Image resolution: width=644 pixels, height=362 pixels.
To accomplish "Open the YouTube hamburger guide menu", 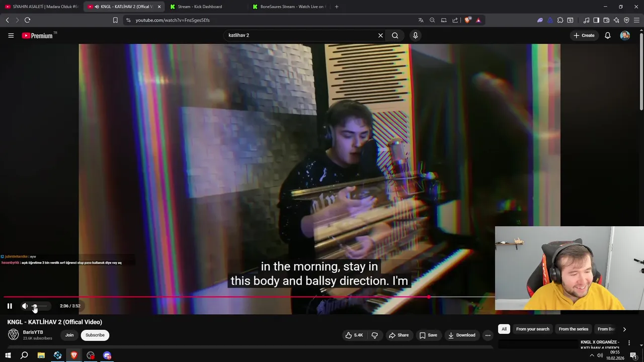I will (11, 35).
